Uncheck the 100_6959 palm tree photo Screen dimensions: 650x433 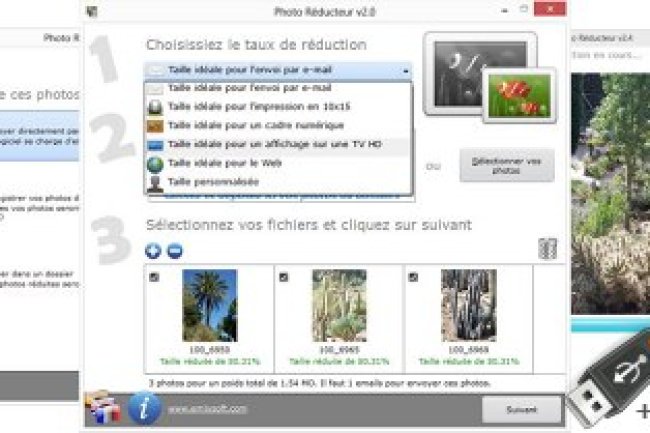click(154, 277)
